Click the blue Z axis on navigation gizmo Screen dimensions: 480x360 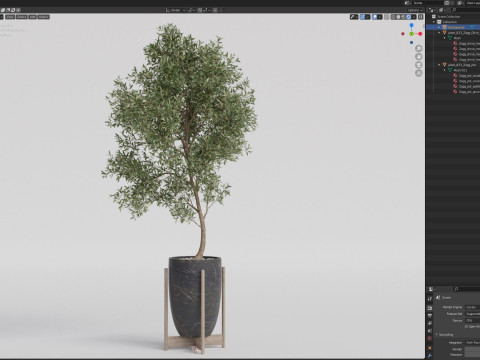[x=411, y=25]
